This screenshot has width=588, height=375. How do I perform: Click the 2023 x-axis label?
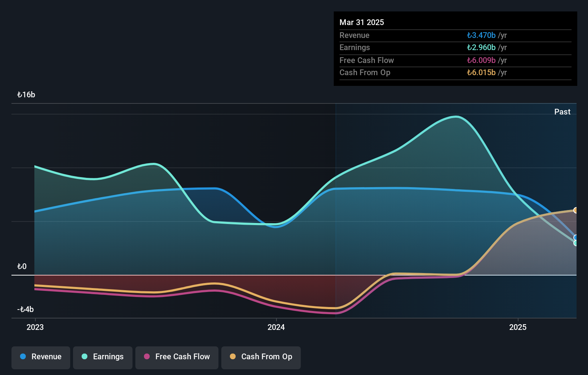(x=35, y=327)
